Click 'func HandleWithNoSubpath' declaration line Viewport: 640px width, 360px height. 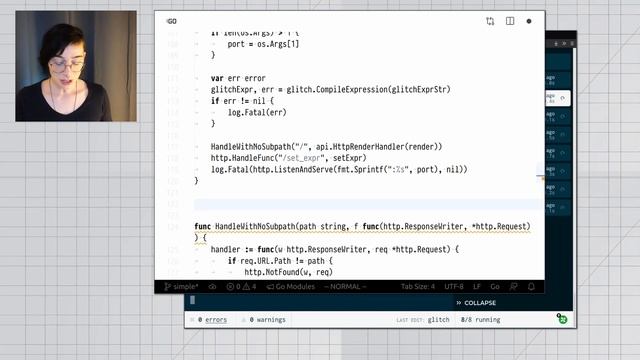[x=362, y=227]
